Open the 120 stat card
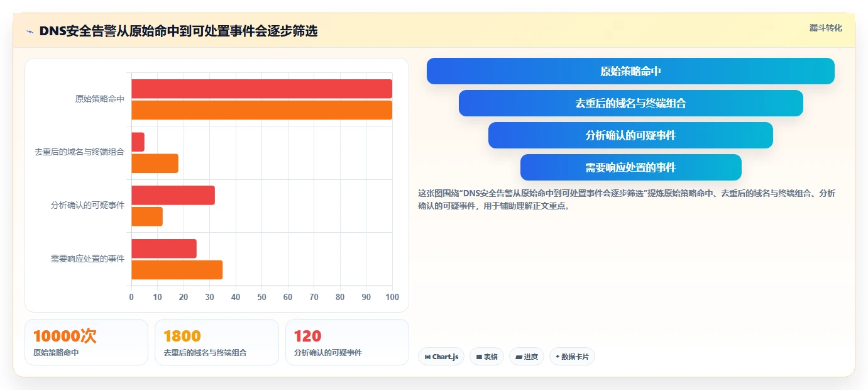 tap(347, 342)
